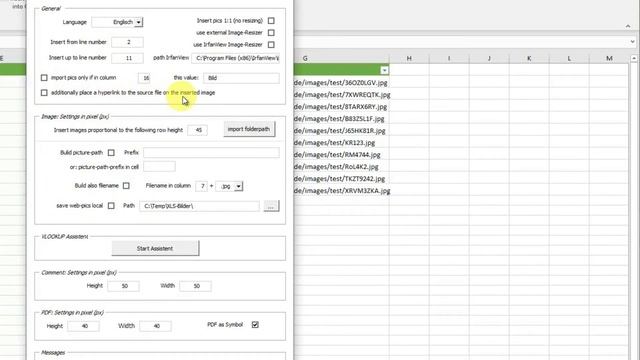The width and height of the screenshot is (640, 360).
Task: Tick the use IrfanView Image-Resizer checkbox
Action: 271,44
